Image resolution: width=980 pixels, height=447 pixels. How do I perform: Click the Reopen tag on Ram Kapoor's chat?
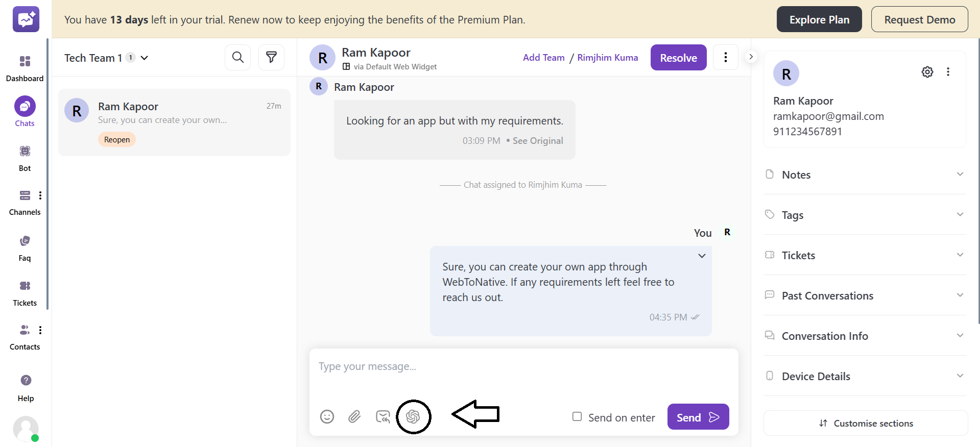point(116,139)
